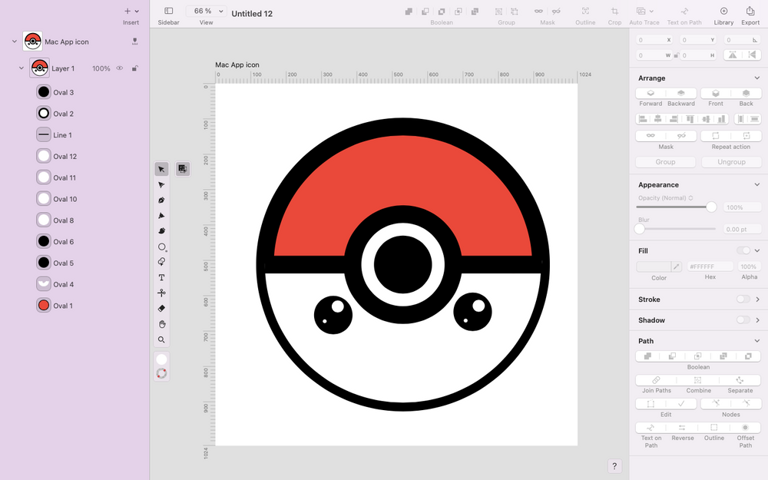Click the white fill color swatch in toolbox
The width and height of the screenshot is (768, 480).
(x=161, y=359)
